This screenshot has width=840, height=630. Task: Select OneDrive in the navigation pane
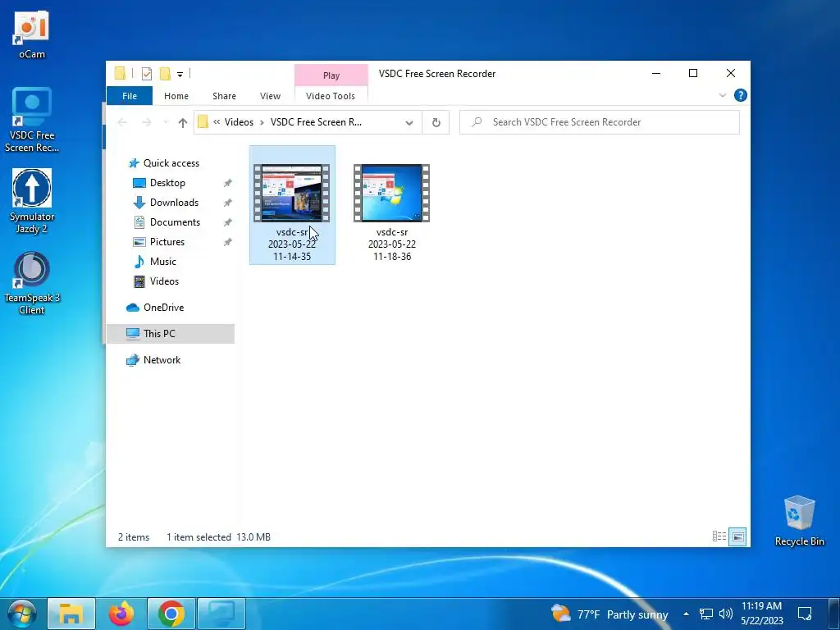[x=163, y=308]
